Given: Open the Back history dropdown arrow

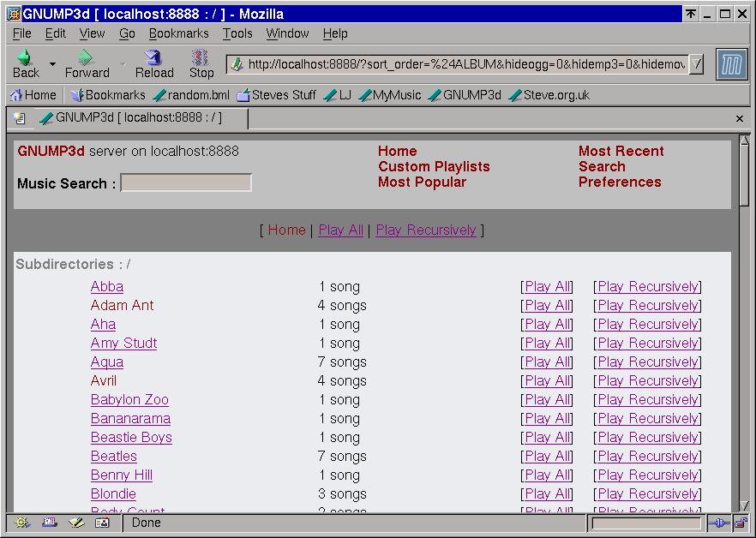Looking at the screenshot, I should (52, 63).
